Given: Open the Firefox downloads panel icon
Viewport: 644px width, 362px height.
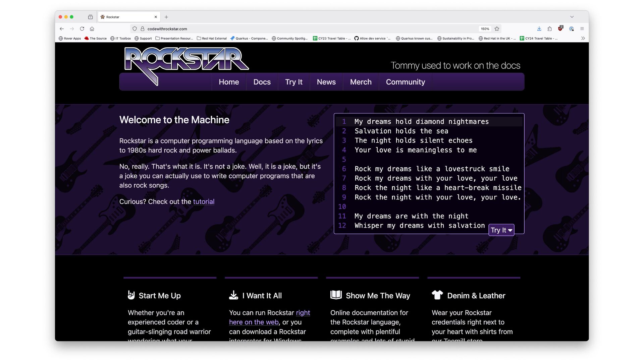Looking at the screenshot, I should 539,29.
